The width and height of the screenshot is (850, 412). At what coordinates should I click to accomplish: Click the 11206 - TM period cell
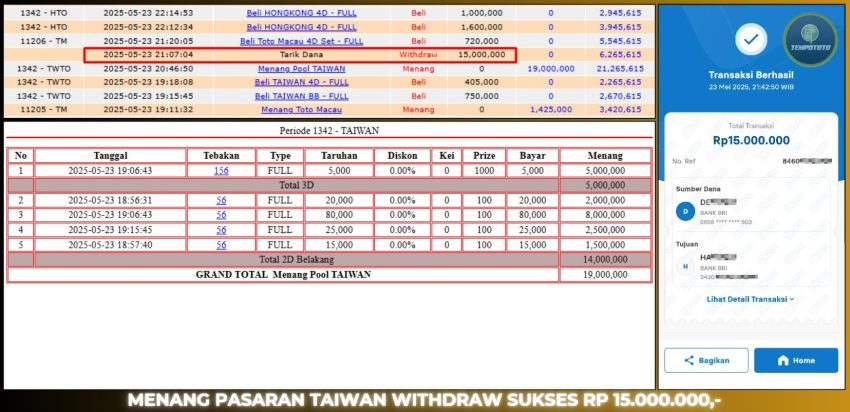[44, 41]
